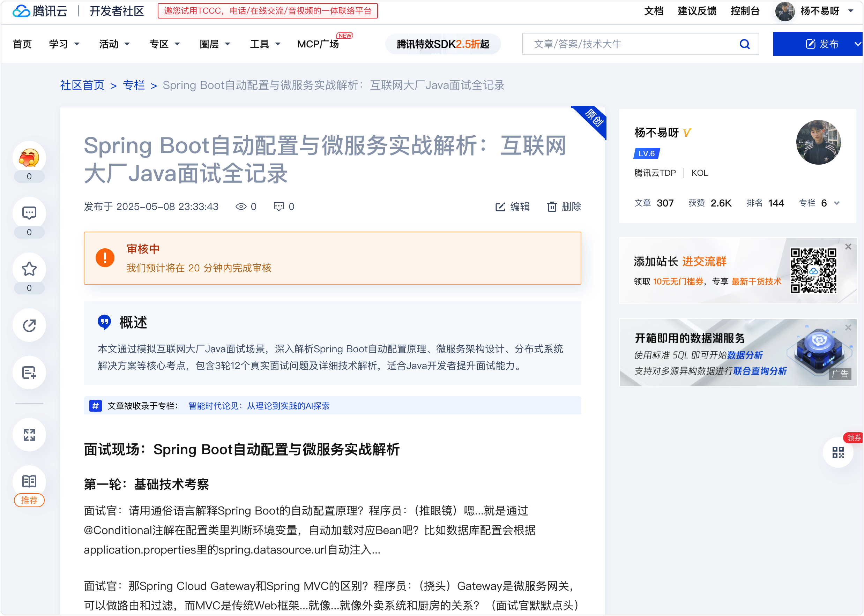Open 开发者社区 header link
The width and height of the screenshot is (864, 616).
pos(117,11)
